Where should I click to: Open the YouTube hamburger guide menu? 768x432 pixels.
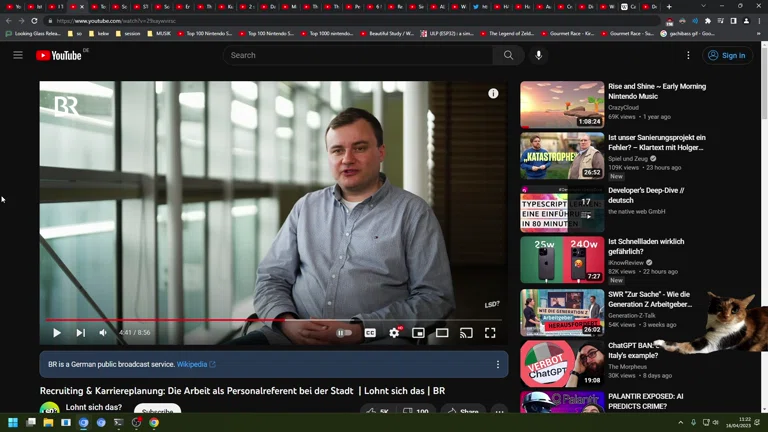coord(18,55)
